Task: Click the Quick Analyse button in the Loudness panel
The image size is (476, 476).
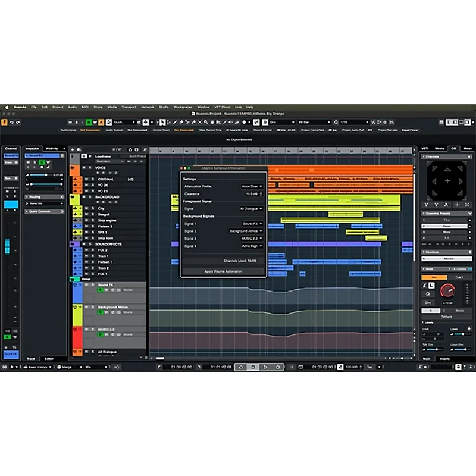Action: [138, 156]
